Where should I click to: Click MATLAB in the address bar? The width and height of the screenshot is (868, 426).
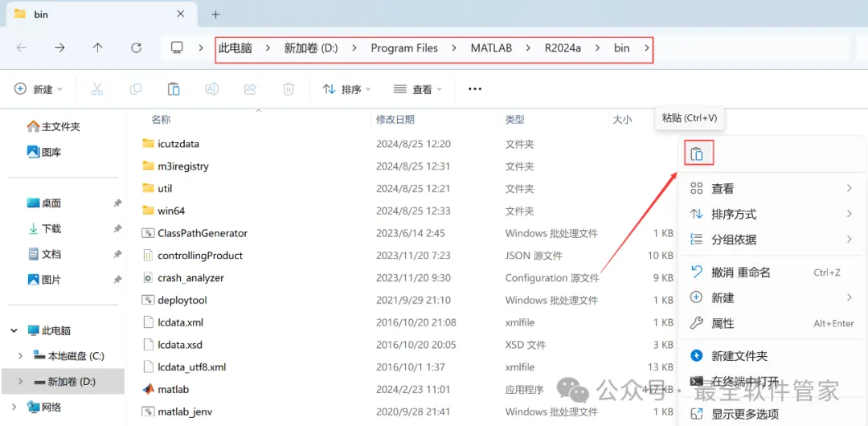[x=492, y=48]
